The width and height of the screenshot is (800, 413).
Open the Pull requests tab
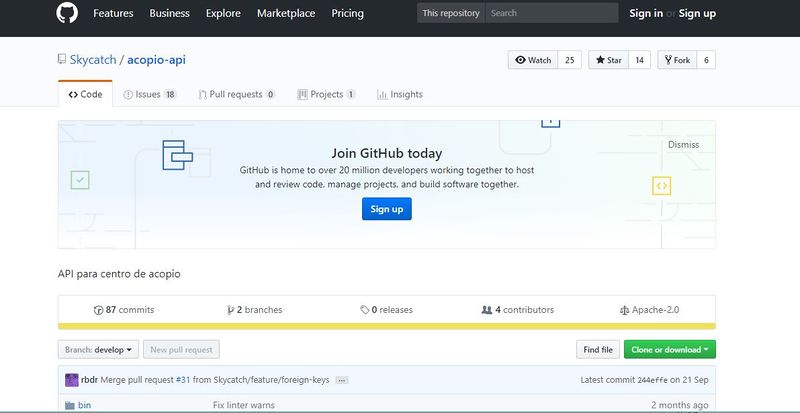point(236,94)
